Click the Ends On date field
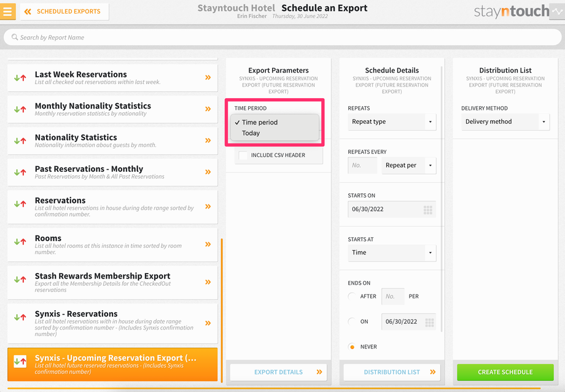The image size is (565, 392). click(x=408, y=322)
